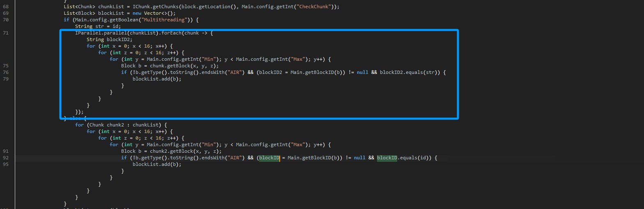Click highlighted blockID next to the caret
The width and height of the screenshot is (644, 209).
269,158
